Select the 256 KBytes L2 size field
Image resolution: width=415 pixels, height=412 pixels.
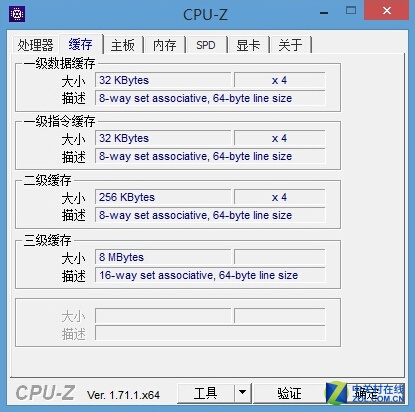[163, 197]
